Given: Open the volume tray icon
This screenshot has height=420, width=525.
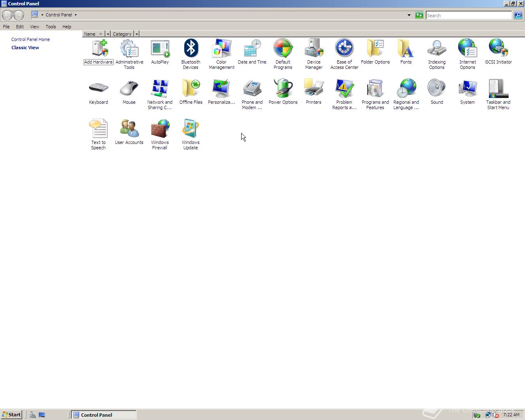Looking at the screenshot, I should pyautogui.click(x=495, y=415).
